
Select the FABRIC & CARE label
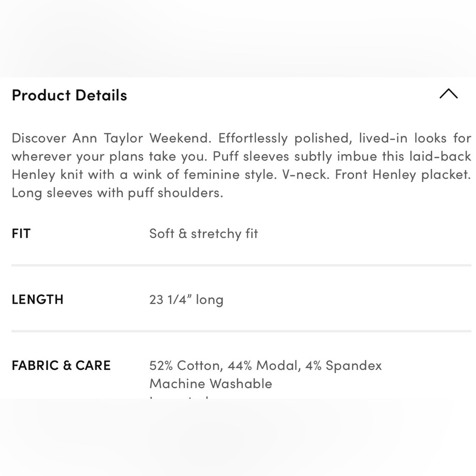pyautogui.click(x=61, y=365)
